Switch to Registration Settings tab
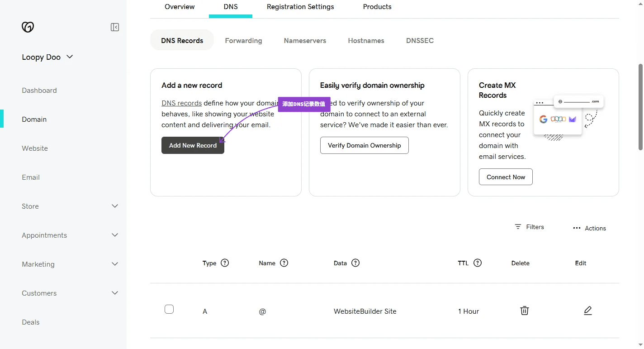Image resolution: width=644 pixels, height=349 pixels. (300, 7)
